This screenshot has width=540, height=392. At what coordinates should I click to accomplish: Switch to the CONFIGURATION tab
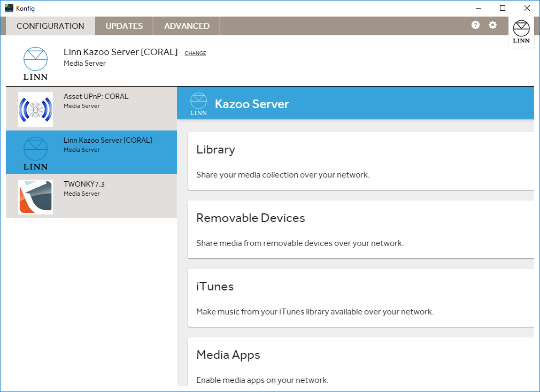[50, 26]
